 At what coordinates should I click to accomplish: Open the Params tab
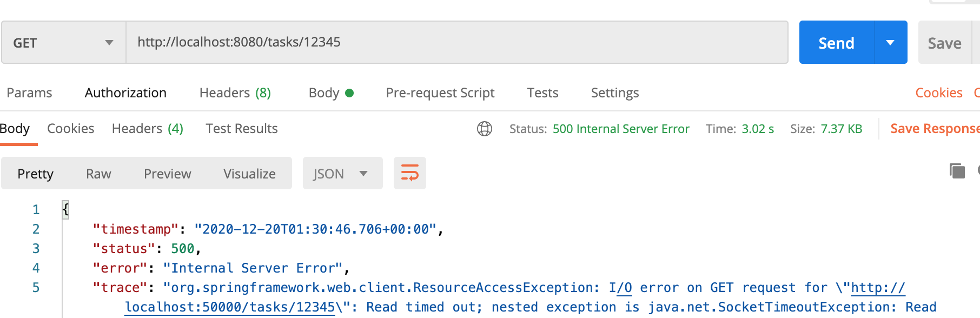29,93
